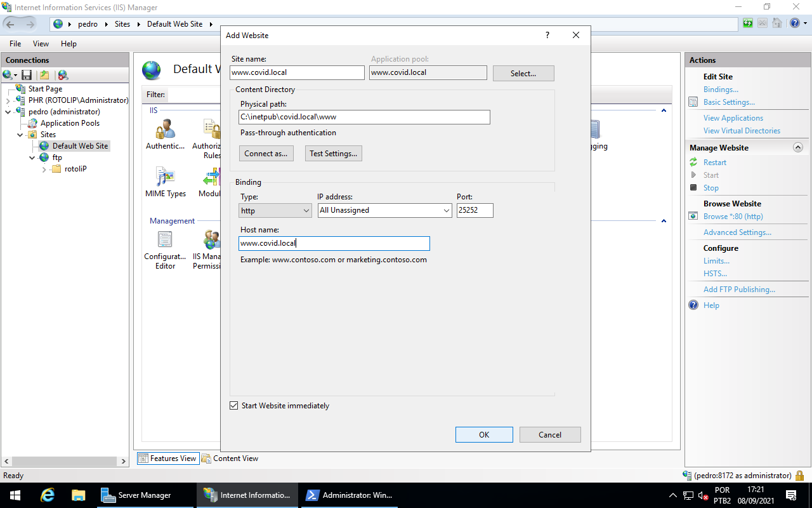Open IIS Manager Permissions
812x508 pixels.
pyautogui.click(x=211, y=241)
